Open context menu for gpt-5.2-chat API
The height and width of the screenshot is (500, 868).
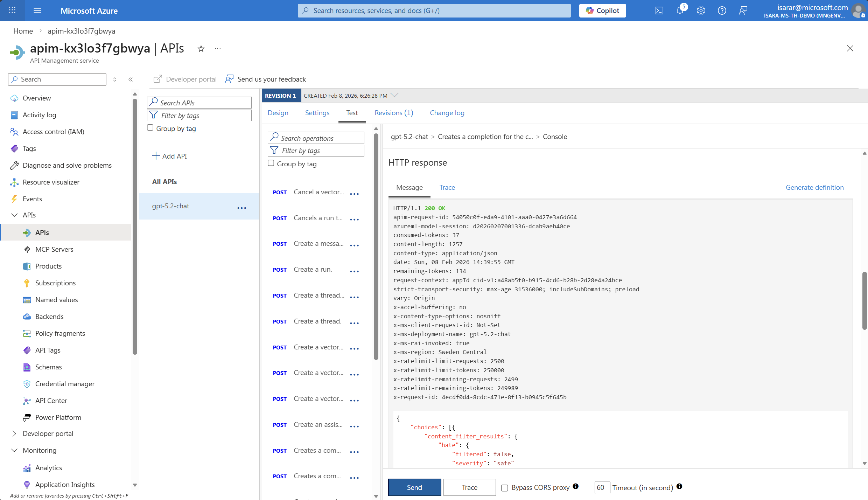click(x=242, y=208)
